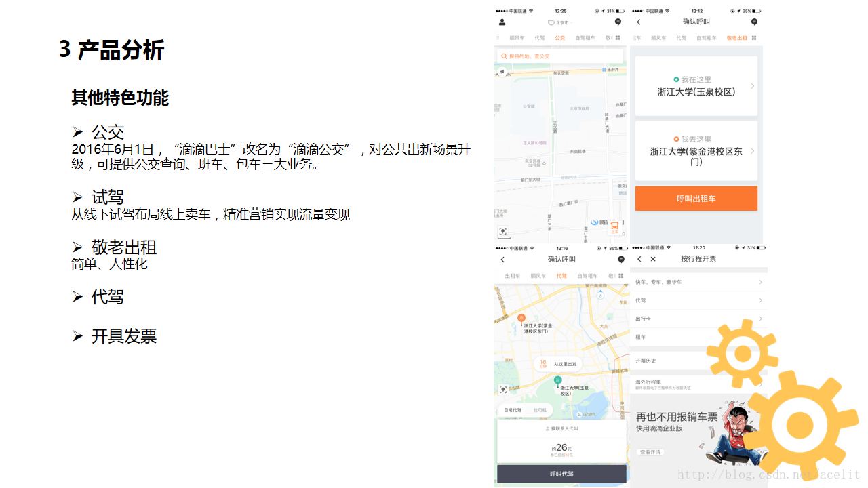
Task: Expand the 快车、专车、豪华车 row chevron
Action: pyautogui.click(x=761, y=282)
